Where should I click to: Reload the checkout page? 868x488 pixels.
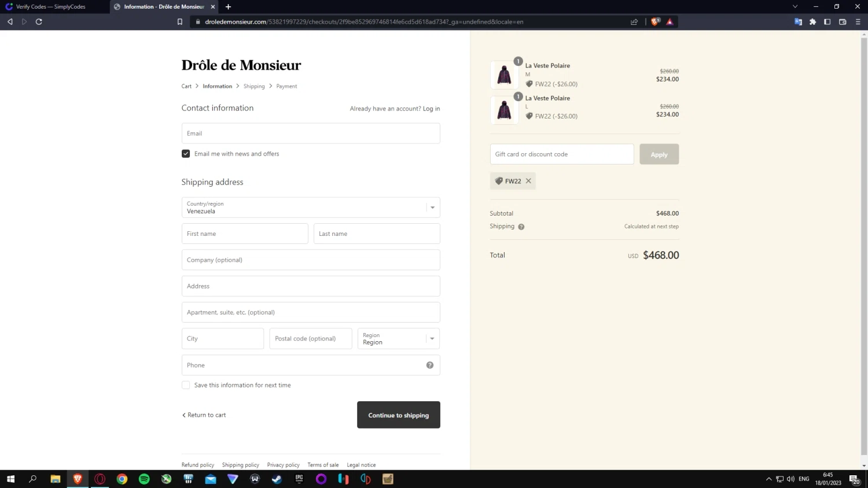click(x=39, y=21)
